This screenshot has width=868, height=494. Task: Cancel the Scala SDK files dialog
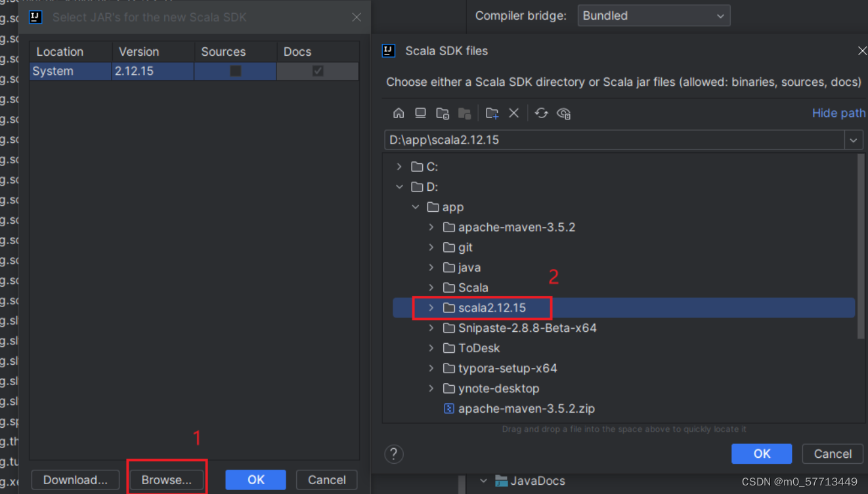tap(833, 454)
